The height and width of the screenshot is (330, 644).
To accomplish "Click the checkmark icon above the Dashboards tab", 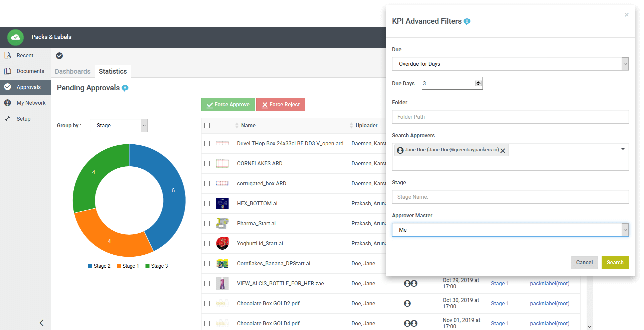I will [59, 56].
